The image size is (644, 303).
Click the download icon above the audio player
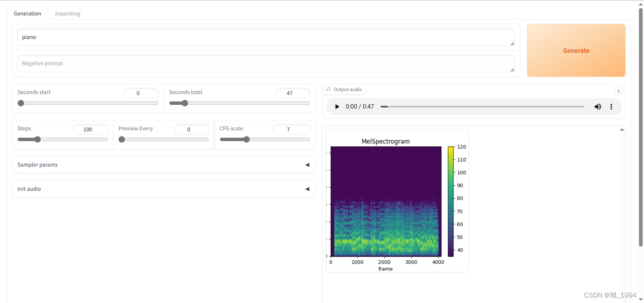click(618, 90)
